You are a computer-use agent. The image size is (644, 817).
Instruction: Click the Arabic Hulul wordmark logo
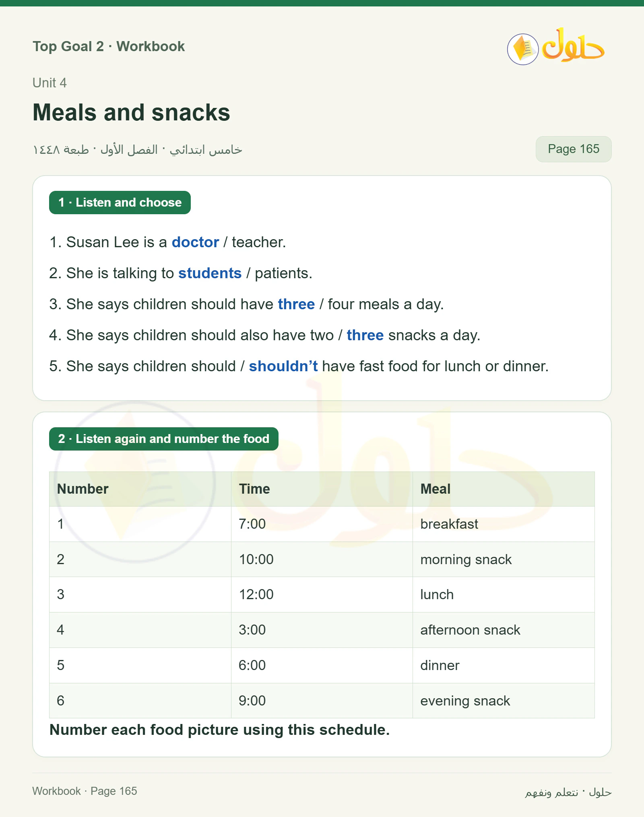pos(573,45)
